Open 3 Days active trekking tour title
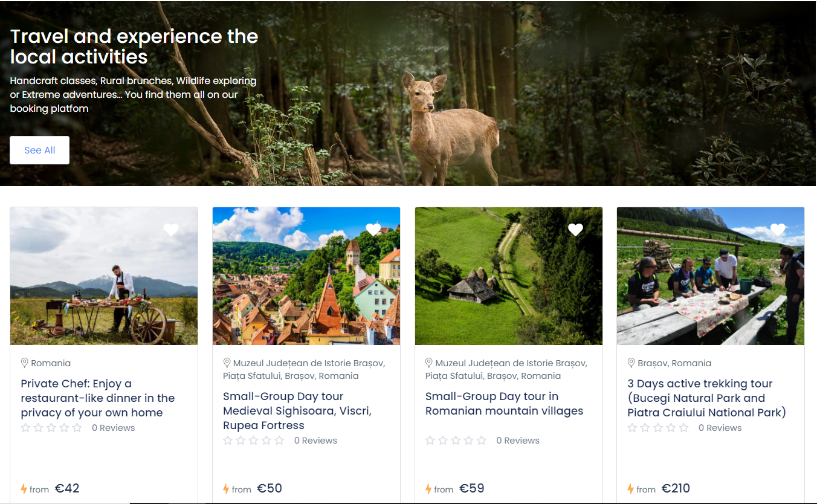The width and height of the screenshot is (817, 504). [x=706, y=398]
